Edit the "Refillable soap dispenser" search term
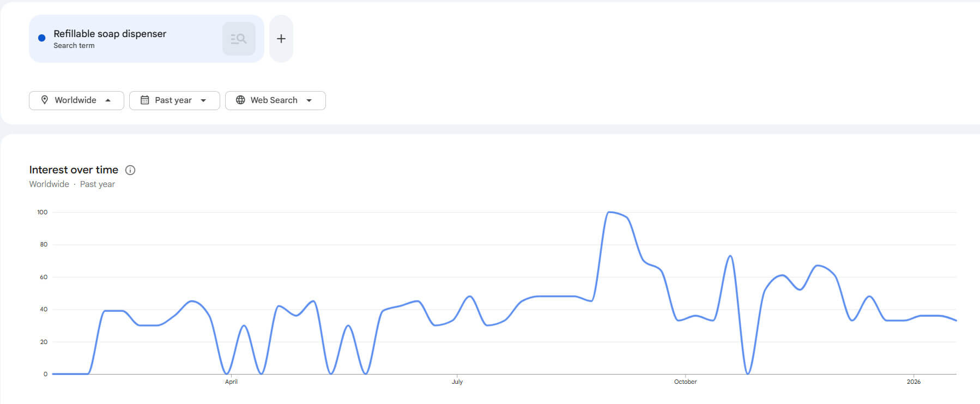Screen dimensions: 980x404 (110, 34)
